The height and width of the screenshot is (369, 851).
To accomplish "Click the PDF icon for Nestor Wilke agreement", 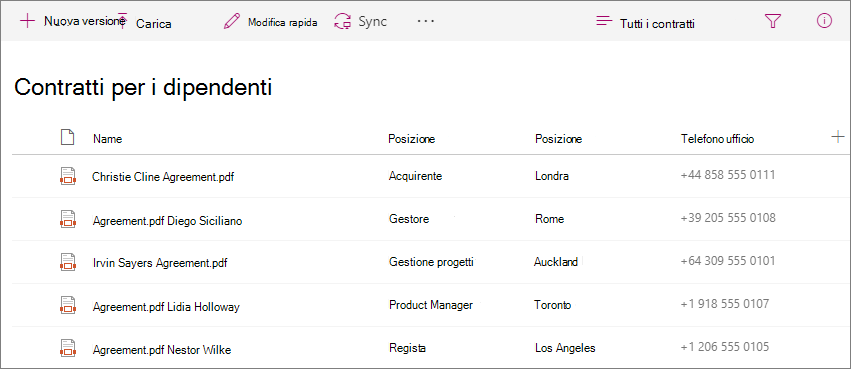I will pos(67,348).
